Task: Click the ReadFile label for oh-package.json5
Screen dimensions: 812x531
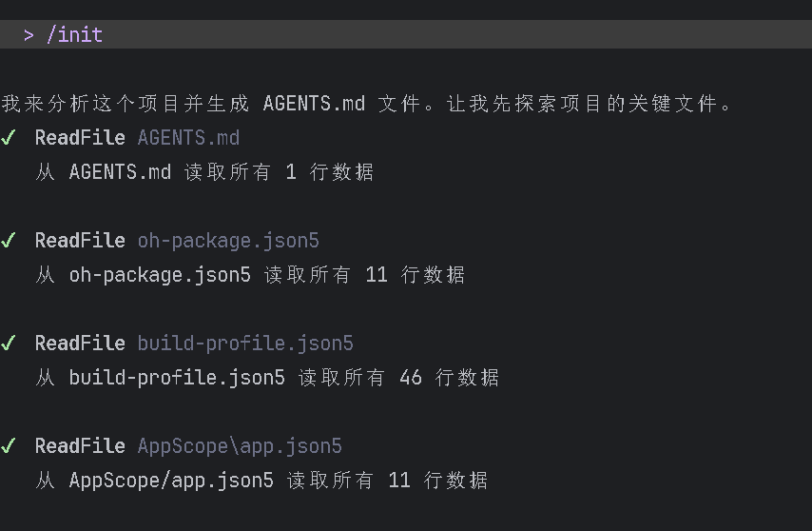Action: [x=80, y=241]
